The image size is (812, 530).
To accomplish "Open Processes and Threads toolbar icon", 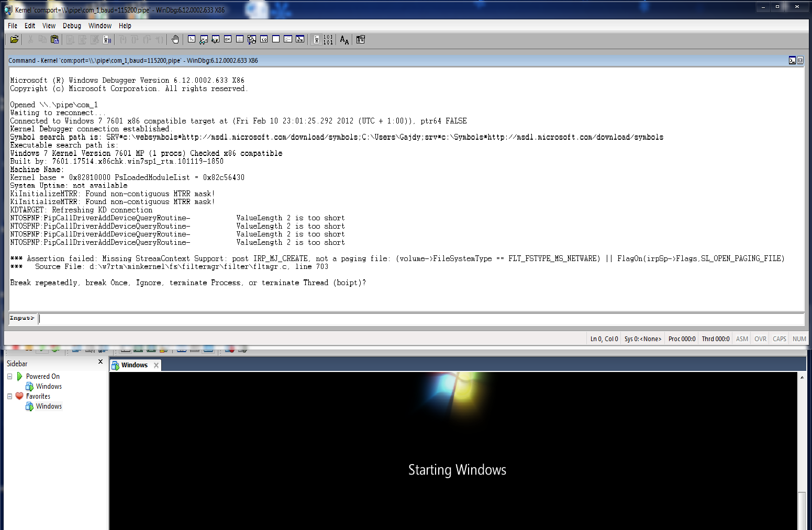I will [288, 39].
